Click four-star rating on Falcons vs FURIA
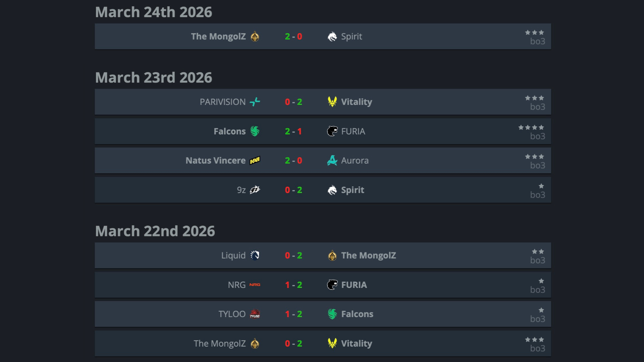 pyautogui.click(x=531, y=127)
